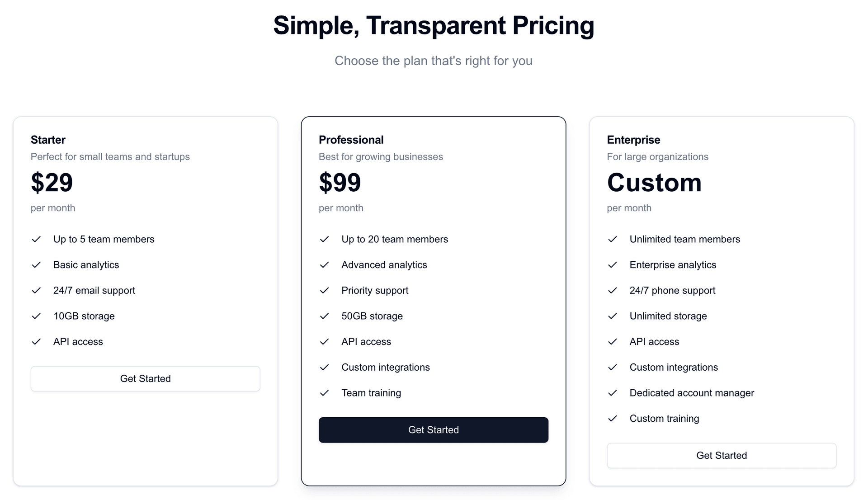Click checkmark next to Priority support
This screenshot has width=868, height=500.
click(x=324, y=290)
